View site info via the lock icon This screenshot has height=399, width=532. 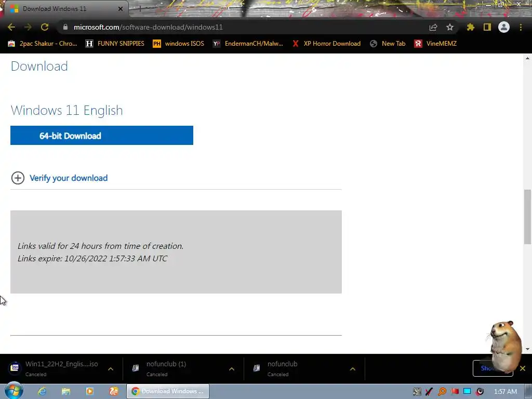point(65,27)
